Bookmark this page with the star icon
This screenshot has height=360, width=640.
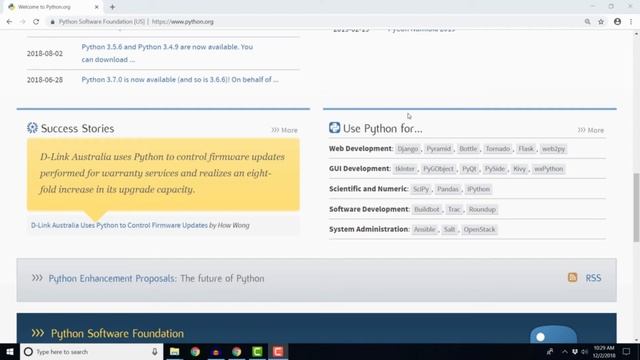[x=601, y=22]
